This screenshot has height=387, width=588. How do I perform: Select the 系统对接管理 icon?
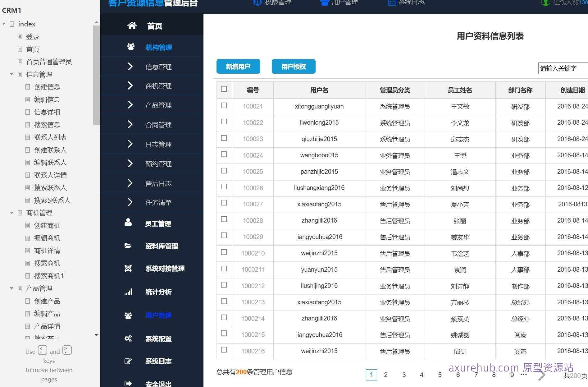click(x=128, y=268)
